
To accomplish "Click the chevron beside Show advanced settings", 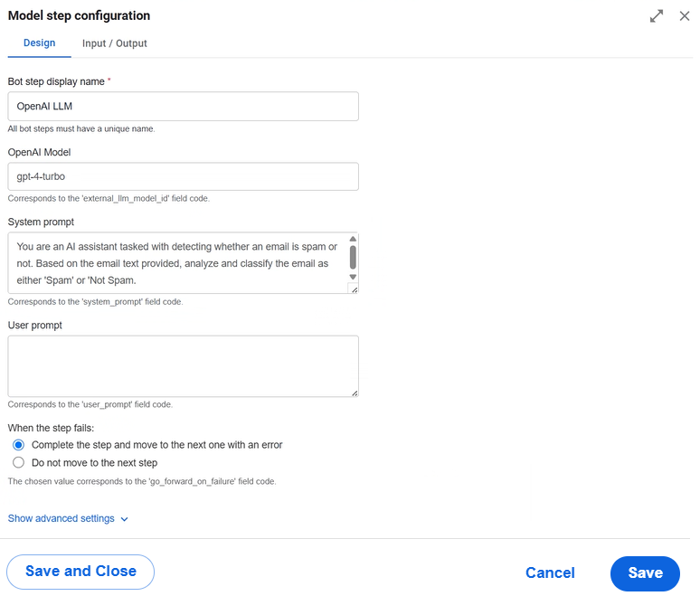I will pos(125,519).
